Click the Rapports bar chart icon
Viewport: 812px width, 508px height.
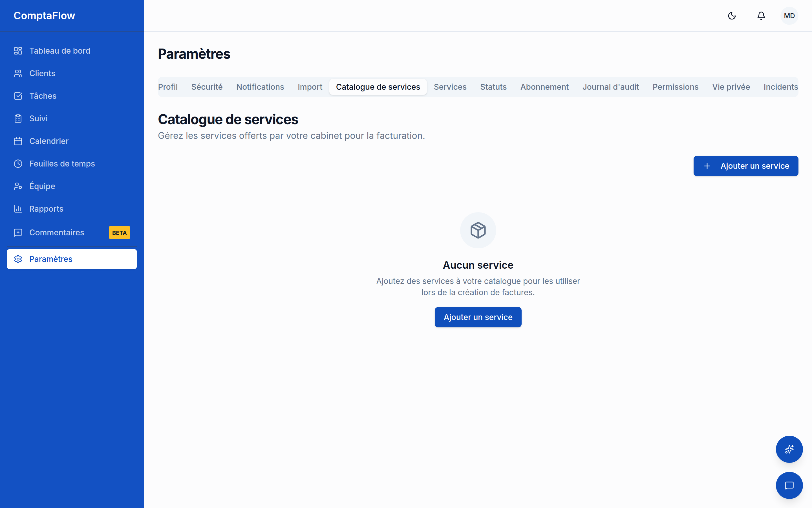(x=18, y=209)
